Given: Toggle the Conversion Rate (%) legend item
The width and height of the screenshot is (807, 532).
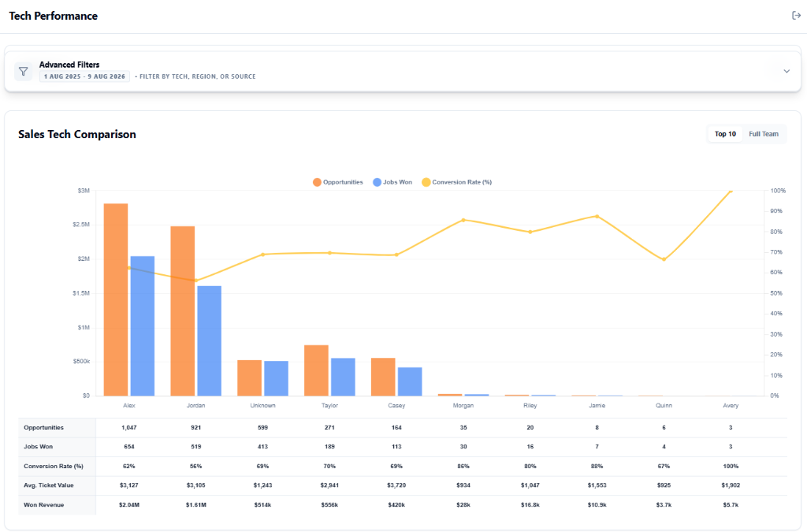Looking at the screenshot, I should point(456,182).
